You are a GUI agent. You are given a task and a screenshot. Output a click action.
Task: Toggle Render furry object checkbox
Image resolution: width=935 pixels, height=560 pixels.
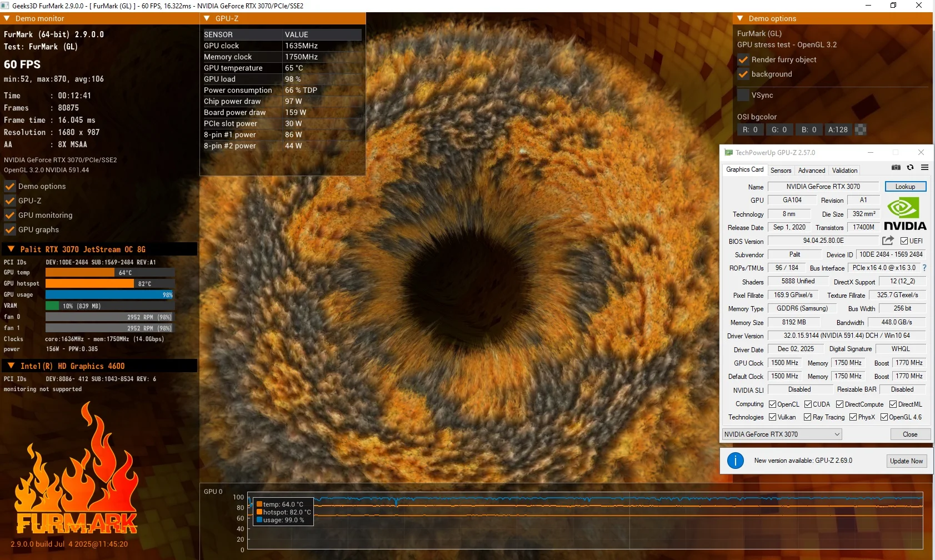click(x=743, y=59)
